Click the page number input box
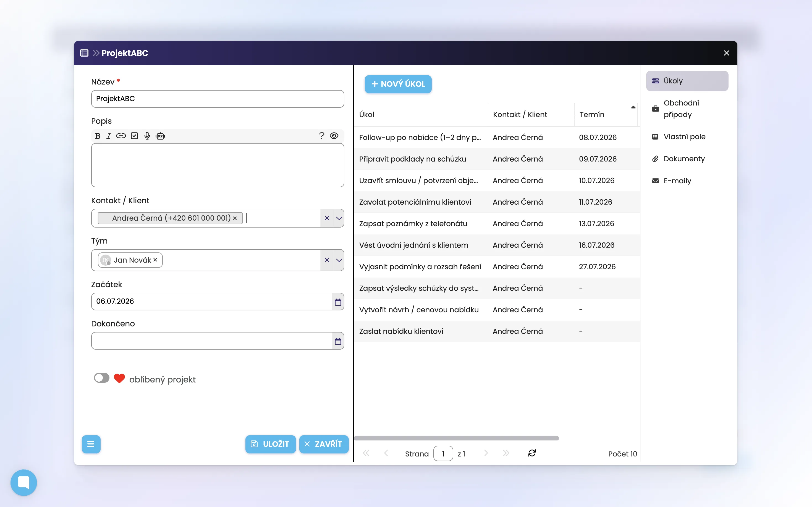This screenshot has width=812, height=507. [443, 454]
